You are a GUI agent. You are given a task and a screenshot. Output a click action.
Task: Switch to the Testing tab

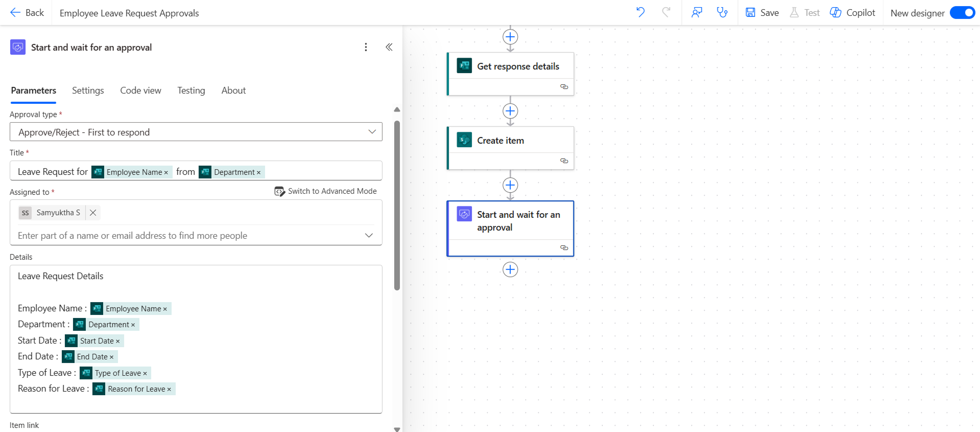191,90
